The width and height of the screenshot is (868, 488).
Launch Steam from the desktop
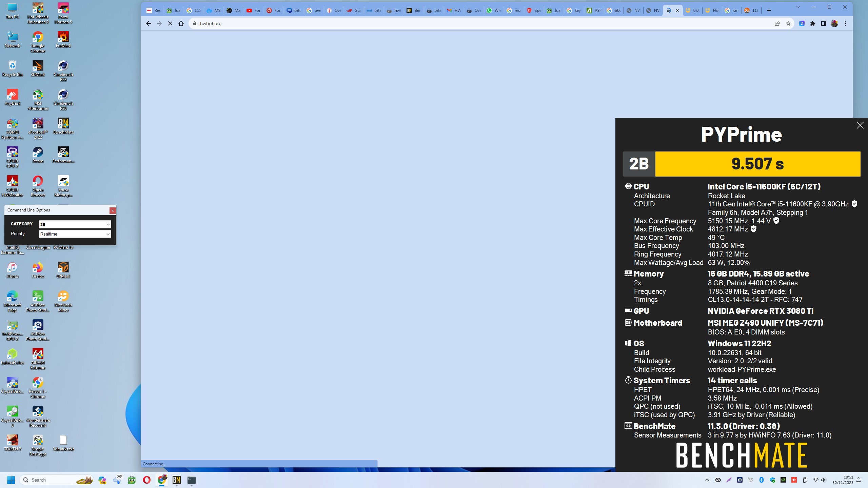pos(38,155)
